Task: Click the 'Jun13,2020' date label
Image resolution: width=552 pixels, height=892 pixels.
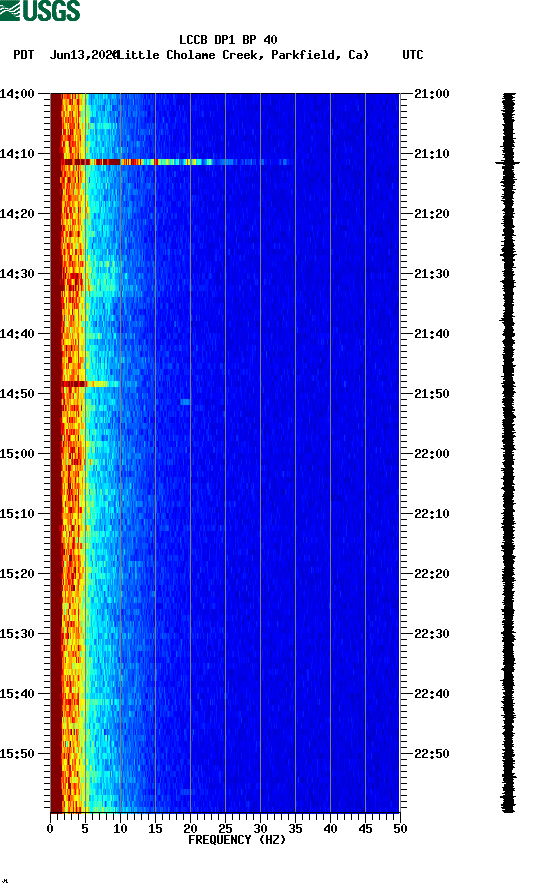Action: click(x=84, y=55)
